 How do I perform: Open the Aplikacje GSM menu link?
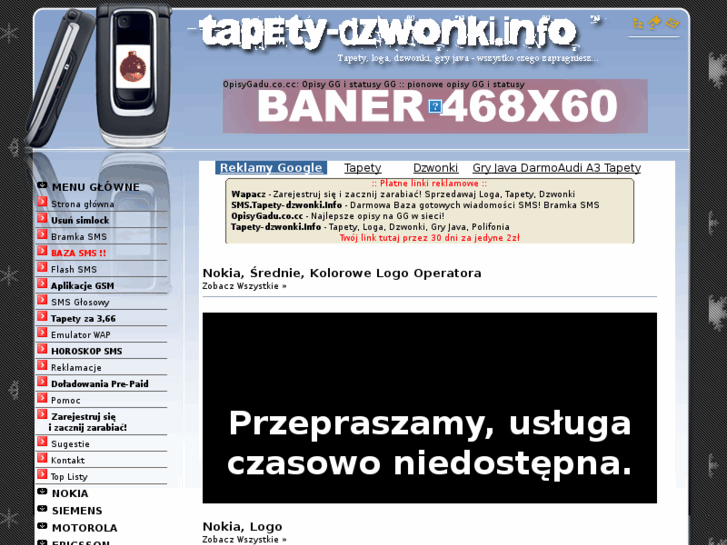[x=83, y=286]
